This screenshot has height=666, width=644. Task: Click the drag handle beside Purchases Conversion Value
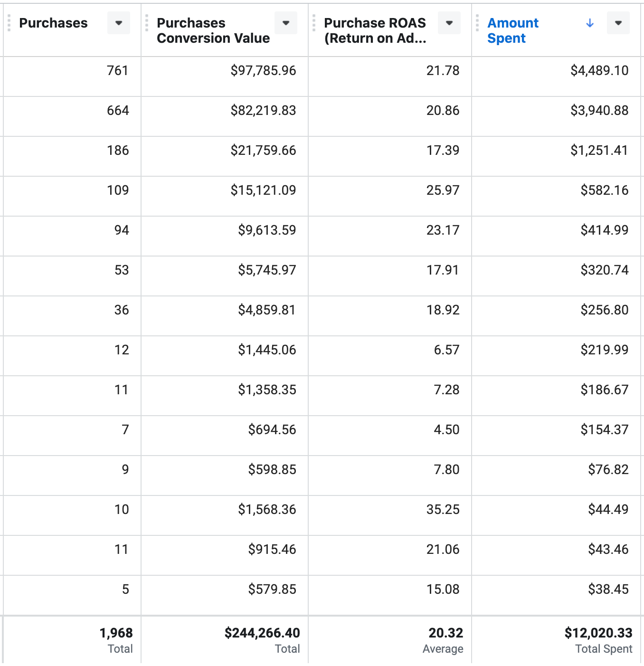148,23
